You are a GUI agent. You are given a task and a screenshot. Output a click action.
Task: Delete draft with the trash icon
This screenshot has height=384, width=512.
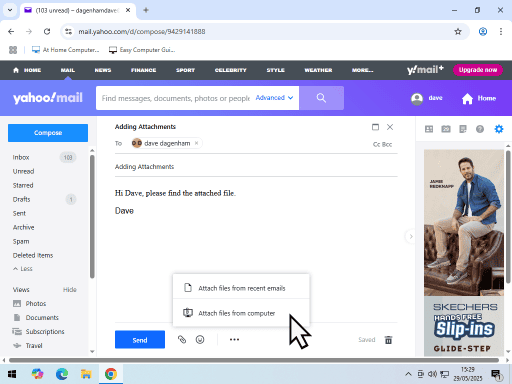coord(388,340)
